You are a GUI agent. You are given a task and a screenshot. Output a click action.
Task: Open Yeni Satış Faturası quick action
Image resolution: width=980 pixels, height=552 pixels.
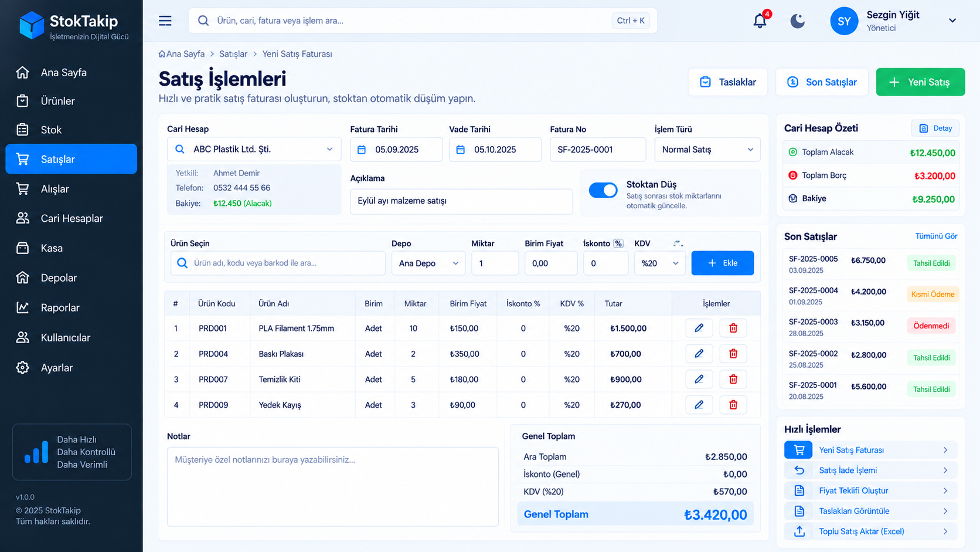(870, 450)
